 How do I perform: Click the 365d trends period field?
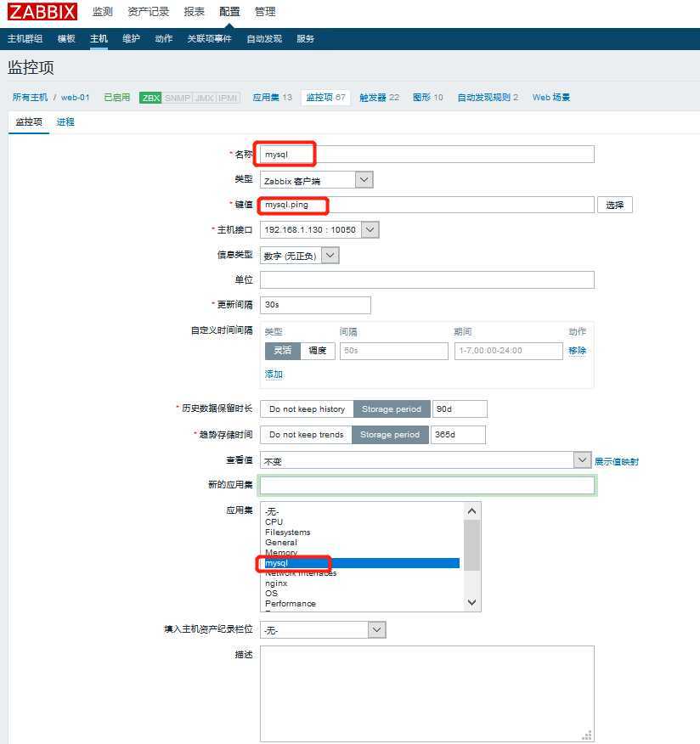(458, 435)
